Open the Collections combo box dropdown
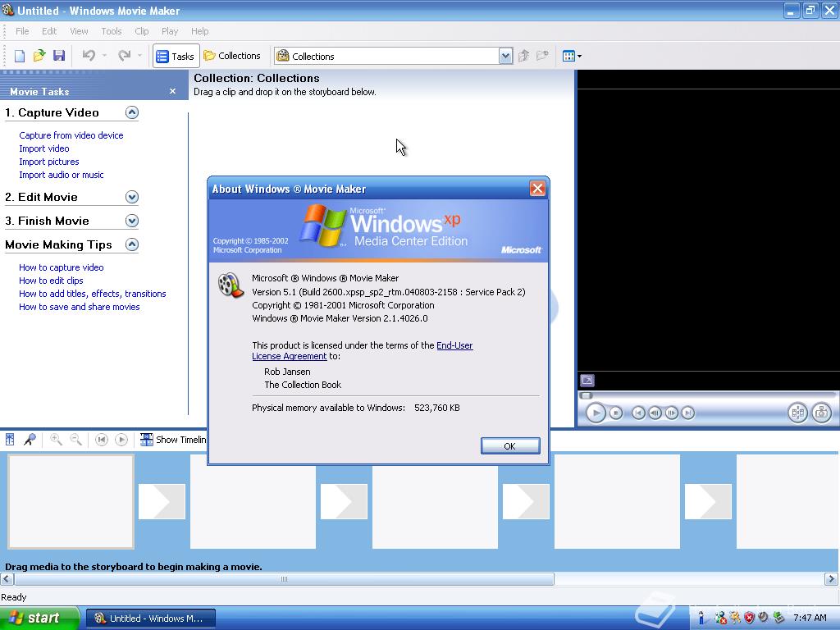 (505, 56)
